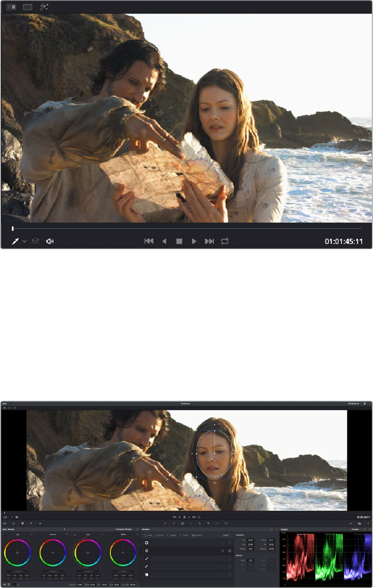
Task: Jump to last frame in top viewer
Action: coord(210,241)
